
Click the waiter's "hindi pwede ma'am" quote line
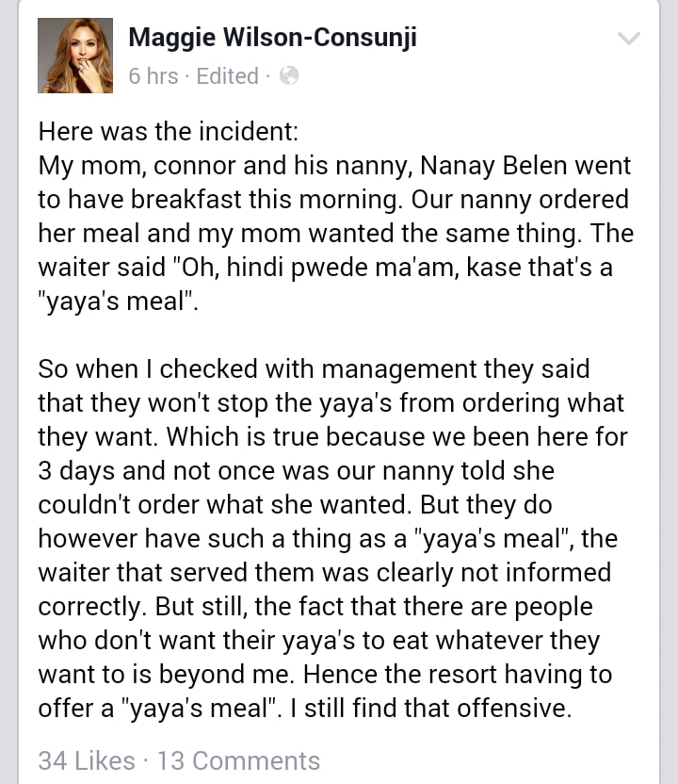(325, 268)
